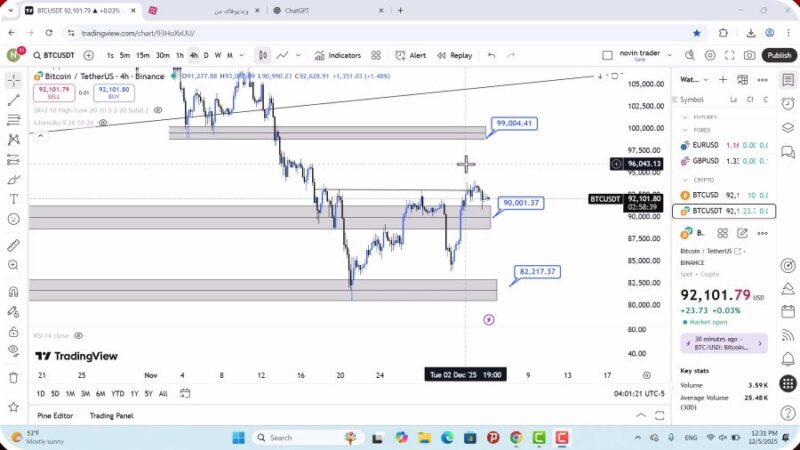
Task: Enter fullscreen mode
Action: point(730,55)
